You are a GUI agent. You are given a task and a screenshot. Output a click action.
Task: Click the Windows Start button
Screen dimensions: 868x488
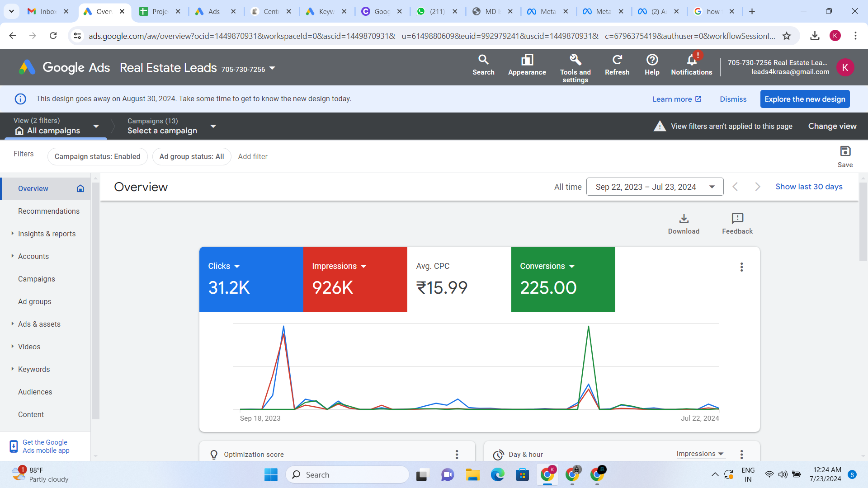(271, 474)
